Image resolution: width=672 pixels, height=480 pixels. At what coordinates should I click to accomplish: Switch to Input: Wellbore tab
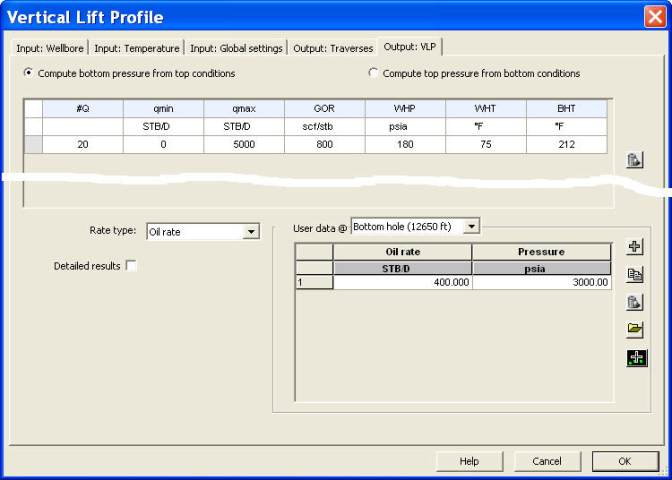click(50, 48)
